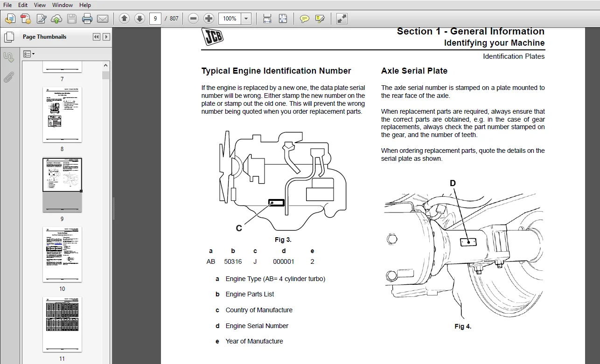Image resolution: width=600 pixels, height=364 pixels.
Task: Open the thumbnails options dropdown menu
Action: pyautogui.click(x=29, y=54)
